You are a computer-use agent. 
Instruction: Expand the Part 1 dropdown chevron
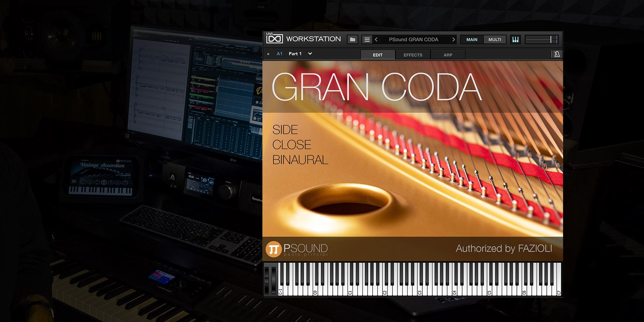(310, 54)
